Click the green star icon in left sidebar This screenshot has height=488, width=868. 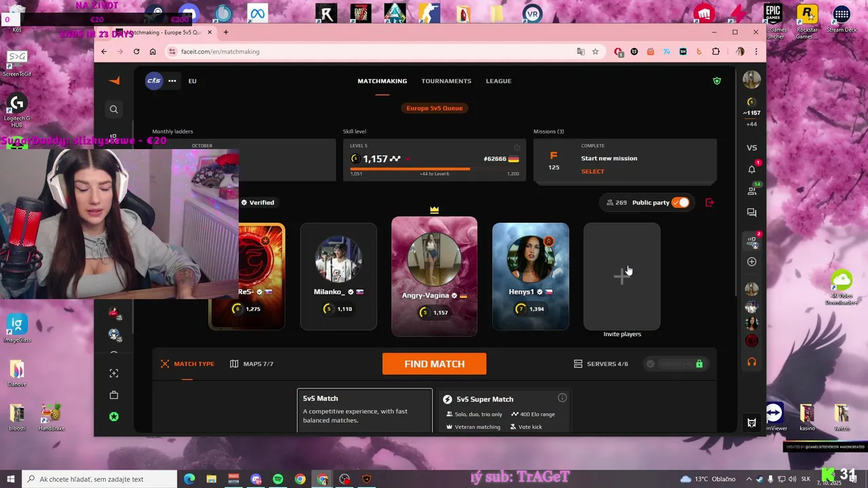114,416
